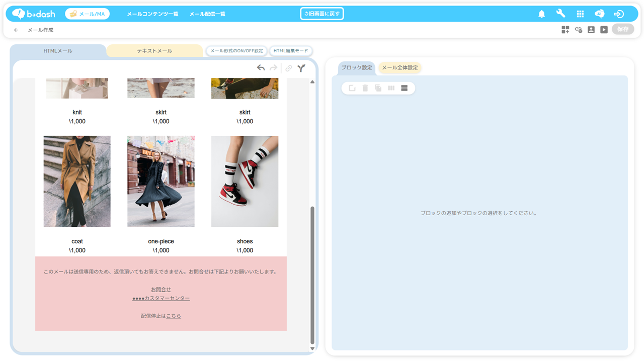Open the app grid launcher
Image resolution: width=644 pixels, height=362 pixels.
580,14
